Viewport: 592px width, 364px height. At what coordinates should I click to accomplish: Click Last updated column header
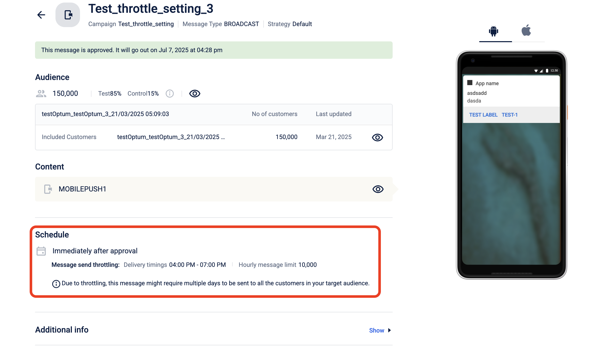pyautogui.click(x=334, y=114)
